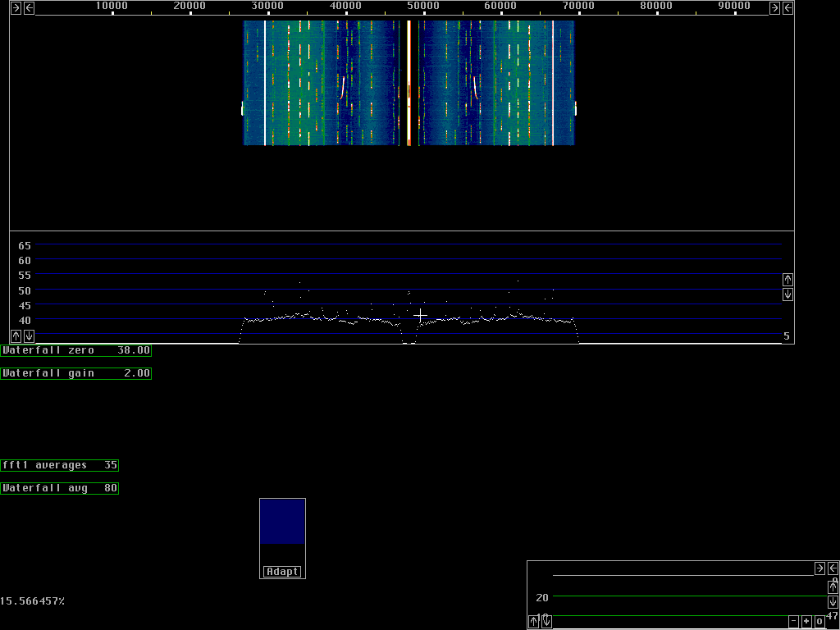Click the right arrow in the small bottom-right graph

tap(819, 568)
